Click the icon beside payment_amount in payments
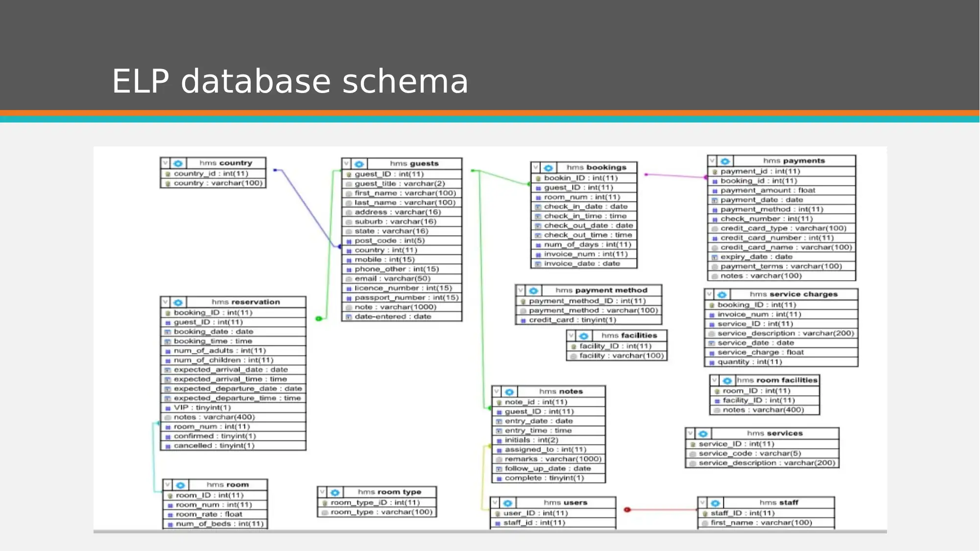Screen dimensions: 980x551 click(x=715, y=191)
